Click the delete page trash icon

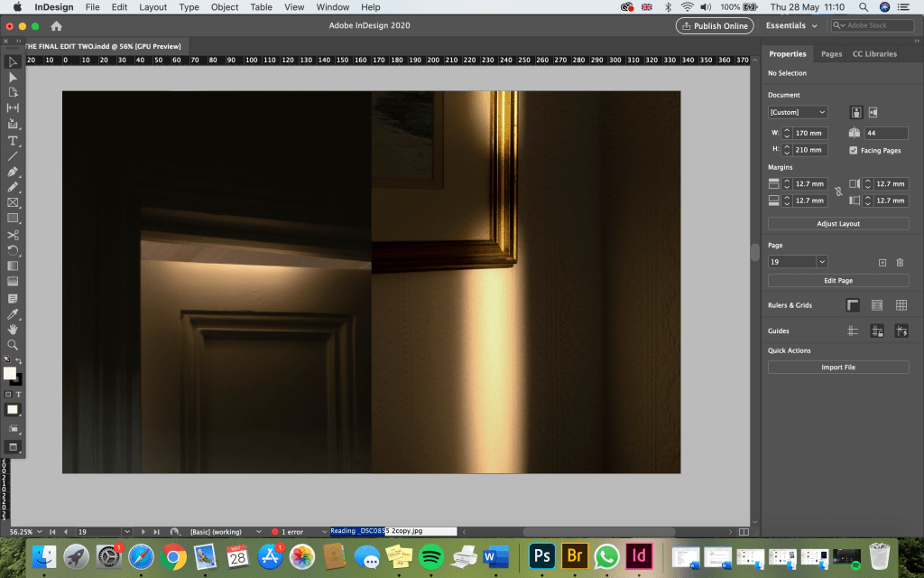point(900,262)
